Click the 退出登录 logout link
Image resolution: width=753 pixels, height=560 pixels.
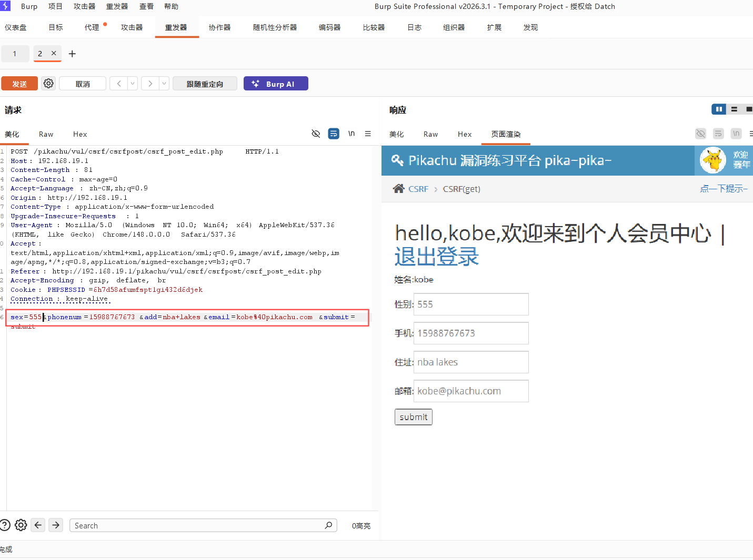[x=437, y=257]
